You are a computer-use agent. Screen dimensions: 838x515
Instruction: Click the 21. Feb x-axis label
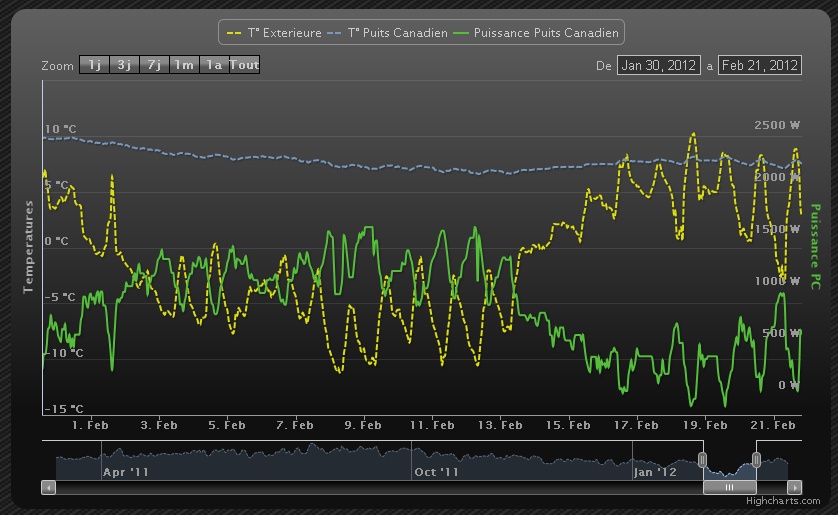pos(773,425)
